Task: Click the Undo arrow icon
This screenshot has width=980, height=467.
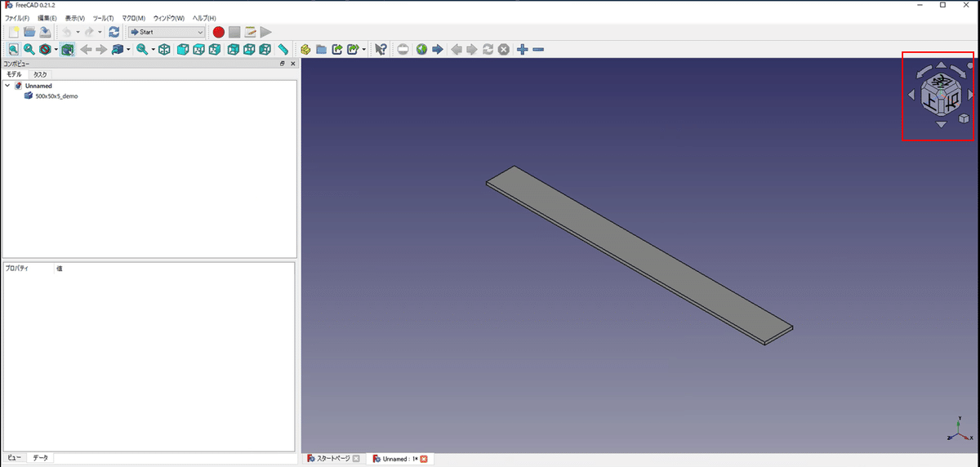Action: (x=67, y=32)
